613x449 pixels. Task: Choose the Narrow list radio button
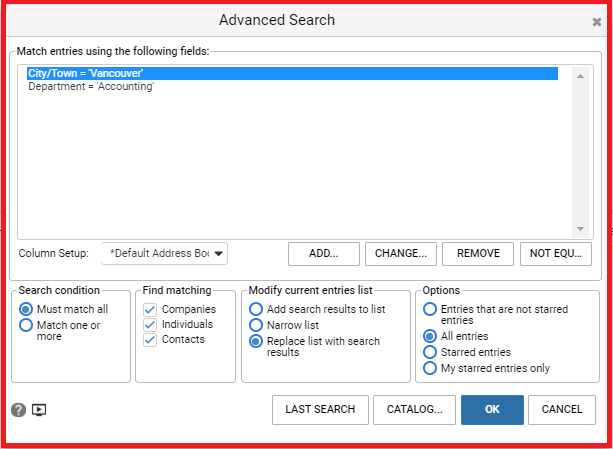[256, 325]
